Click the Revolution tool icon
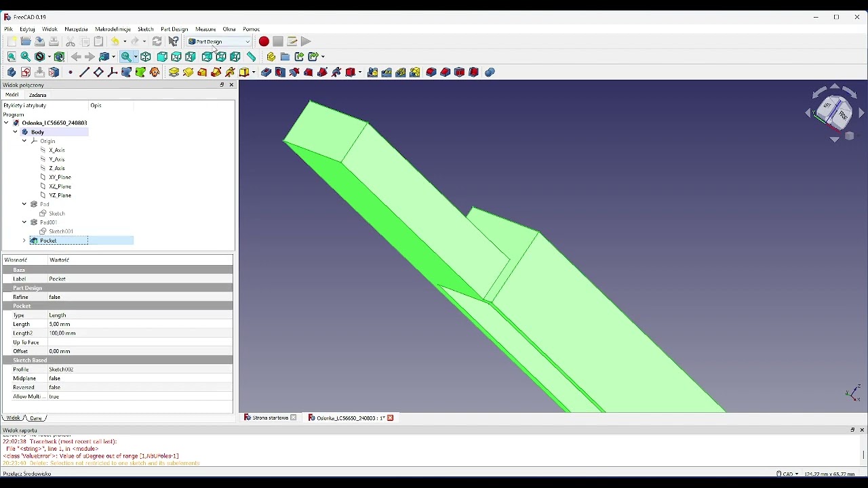The width and height of the screenshot is (868, 488). [x=189, y=73]
